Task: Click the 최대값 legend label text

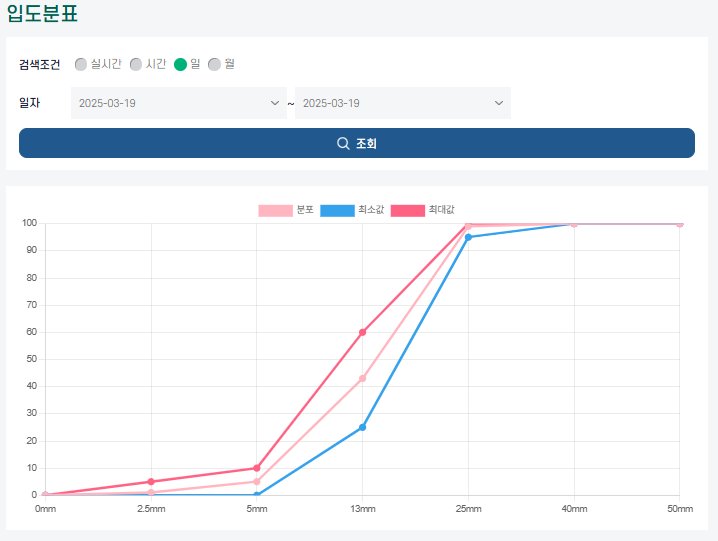Action: point(441,210)
